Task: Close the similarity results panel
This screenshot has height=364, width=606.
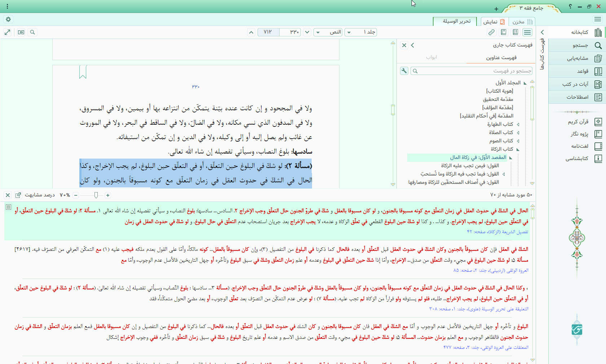Action: pyautogui.click(x=8, y=195)
